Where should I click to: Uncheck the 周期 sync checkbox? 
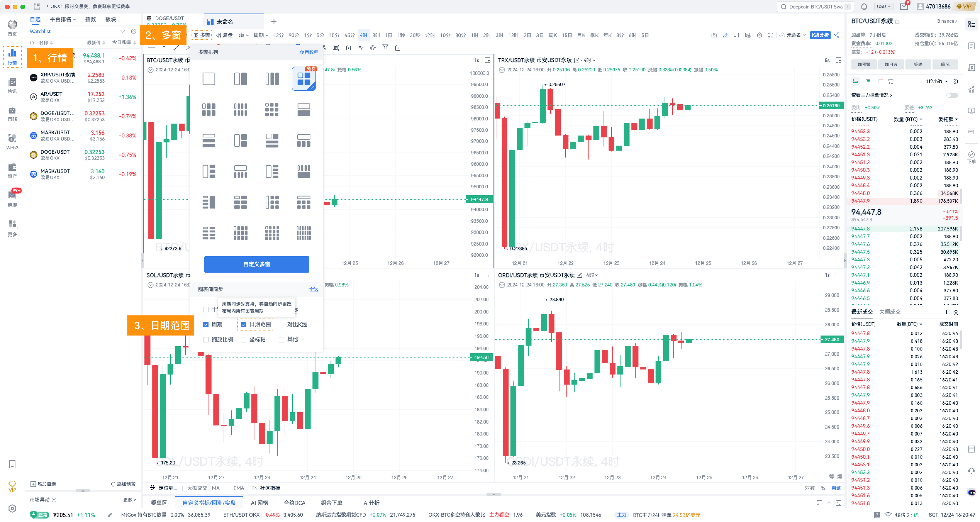pos(205,325)
